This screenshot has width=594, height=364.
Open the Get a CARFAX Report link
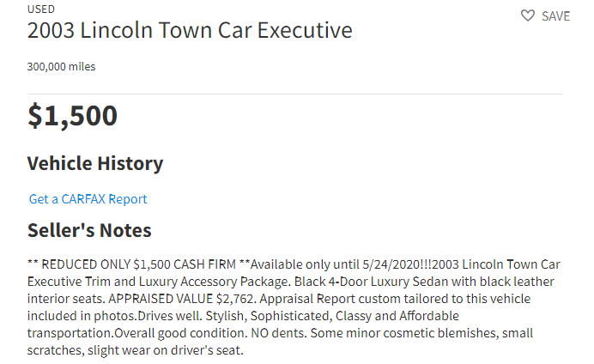tap(88, 199)
